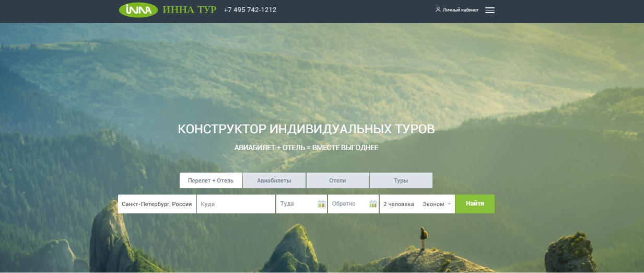This screenshot has width=644, height=273.
Task: Open calendar icon in the Туда field
Action: (321, 204)
